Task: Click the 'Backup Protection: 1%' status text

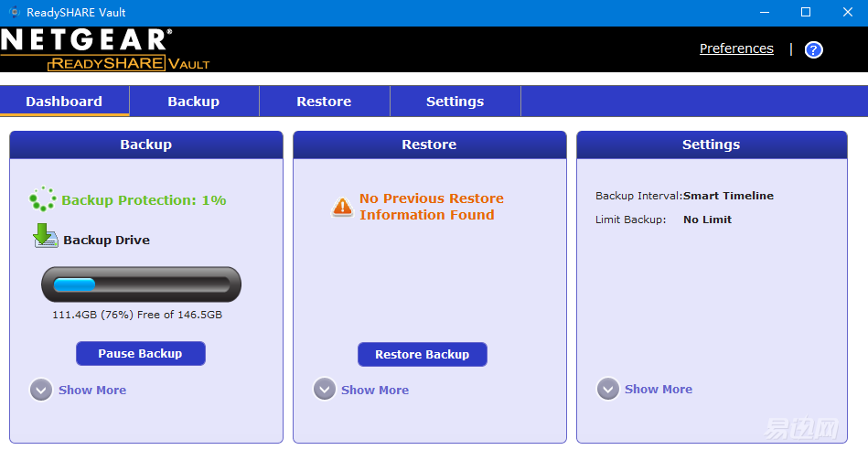Action: [144, 200]
